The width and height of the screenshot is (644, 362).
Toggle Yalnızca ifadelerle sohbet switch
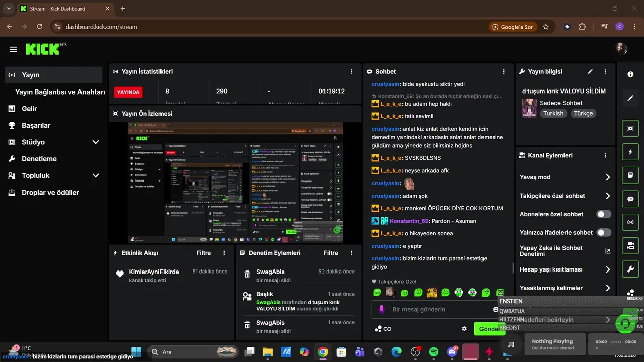click(604, 233)
